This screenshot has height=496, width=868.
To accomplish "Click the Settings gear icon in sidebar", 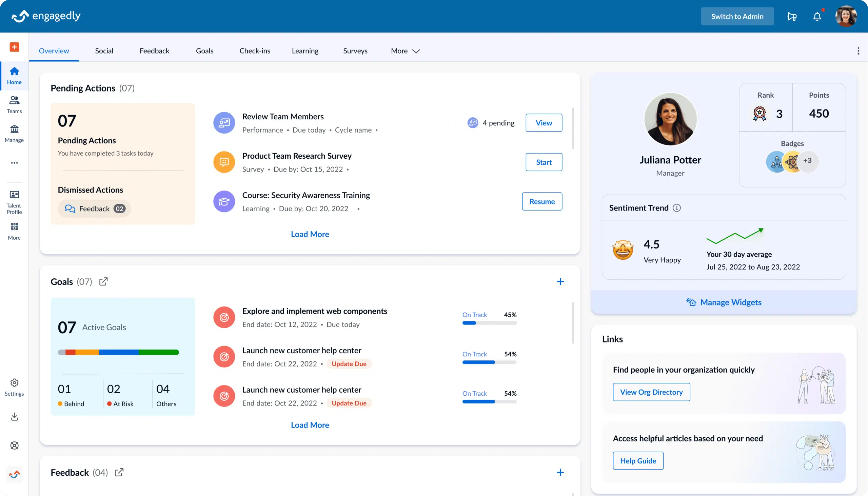I will point(14,383).
